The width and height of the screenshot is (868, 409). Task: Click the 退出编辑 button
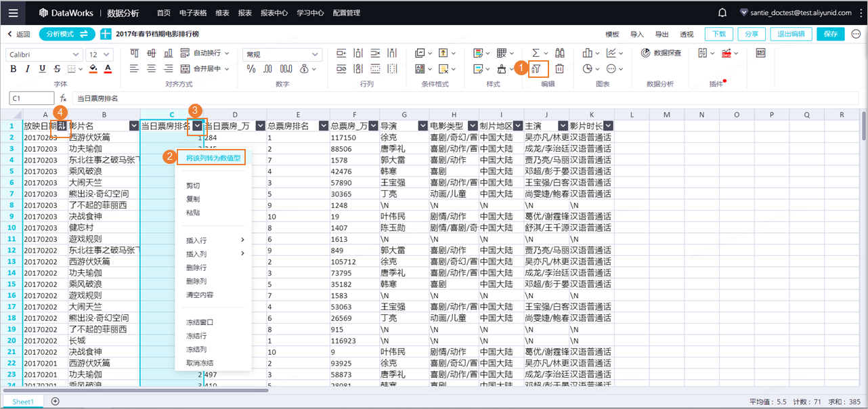(791, 34)
